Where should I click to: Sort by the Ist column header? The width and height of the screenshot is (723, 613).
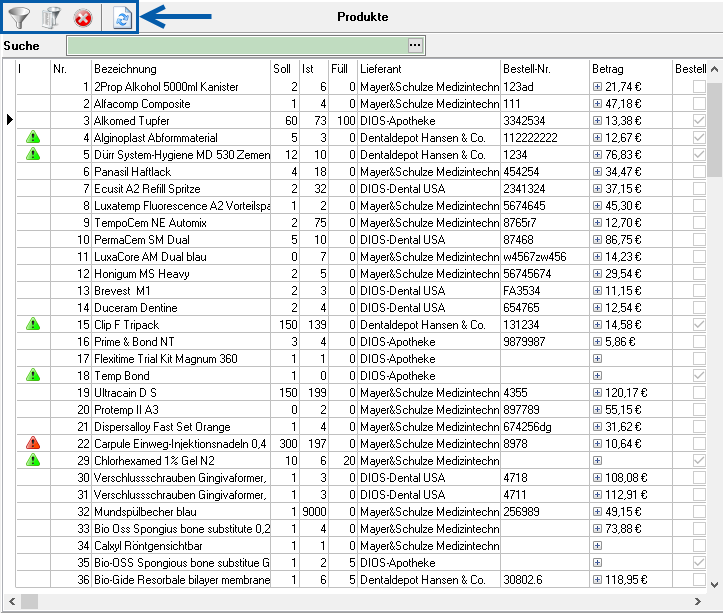(314, 69)
